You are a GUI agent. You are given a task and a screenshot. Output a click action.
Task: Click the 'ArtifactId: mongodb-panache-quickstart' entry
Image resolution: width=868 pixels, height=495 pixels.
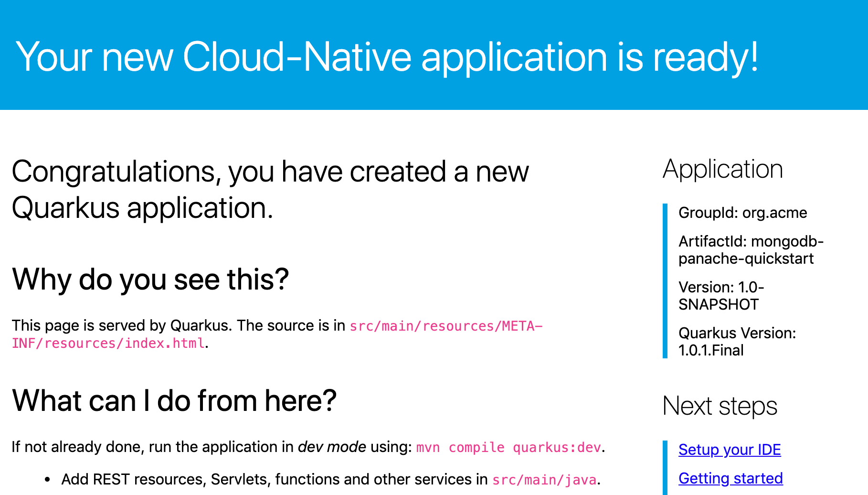(x=751, y=250)
